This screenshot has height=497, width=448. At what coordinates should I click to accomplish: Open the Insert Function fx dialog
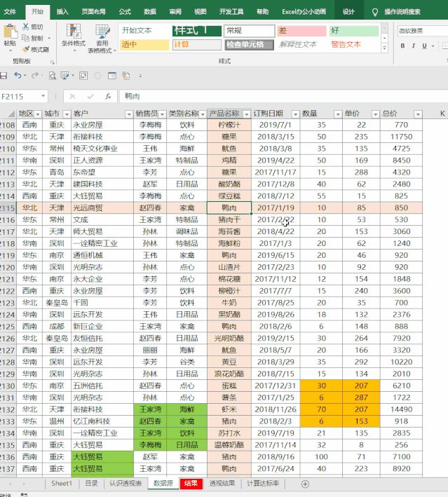tap(108, 96)
